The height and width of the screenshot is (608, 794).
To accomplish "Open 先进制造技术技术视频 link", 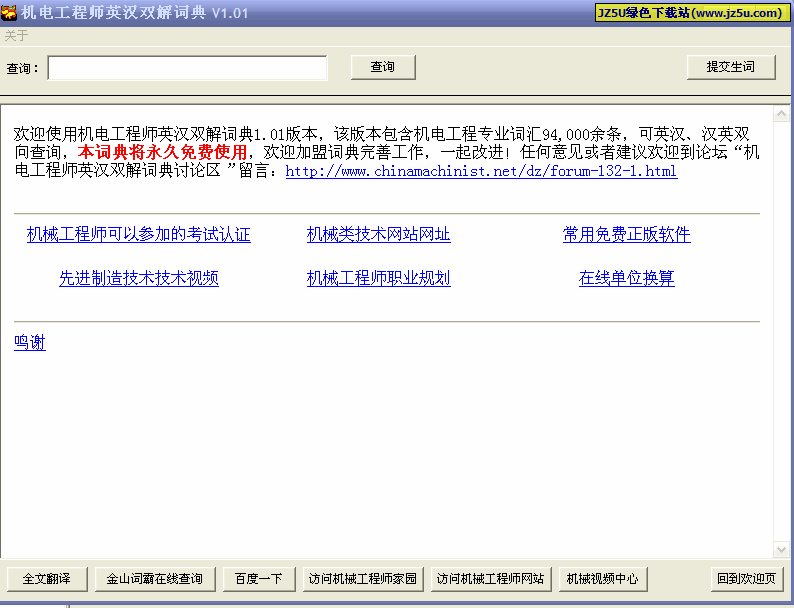I will [x=139, y=278].
